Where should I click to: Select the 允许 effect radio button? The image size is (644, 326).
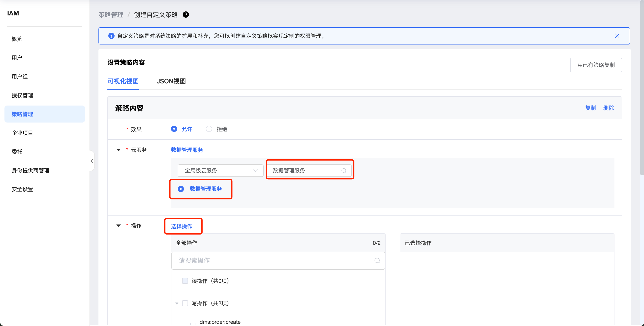click(174, 129)
